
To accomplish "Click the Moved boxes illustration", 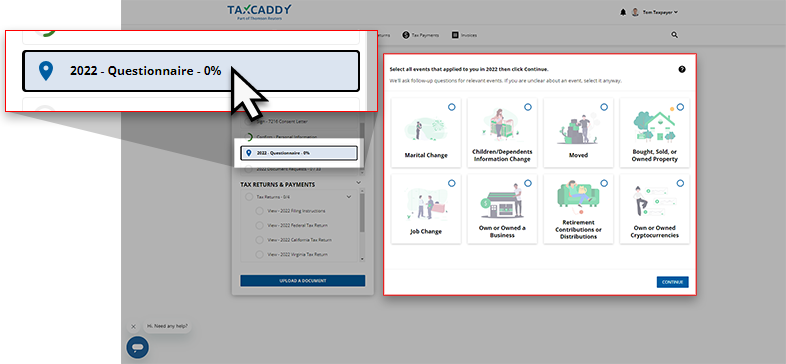I will (577, 129).
